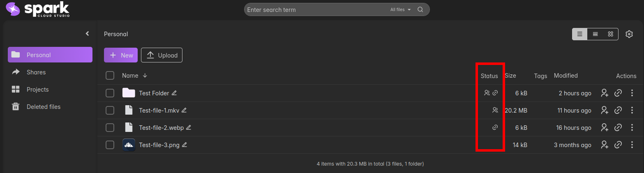Screen dimensions: 644x173
Task: Click the Upload button
Action: pyautogui.click(x=162, y=55)
